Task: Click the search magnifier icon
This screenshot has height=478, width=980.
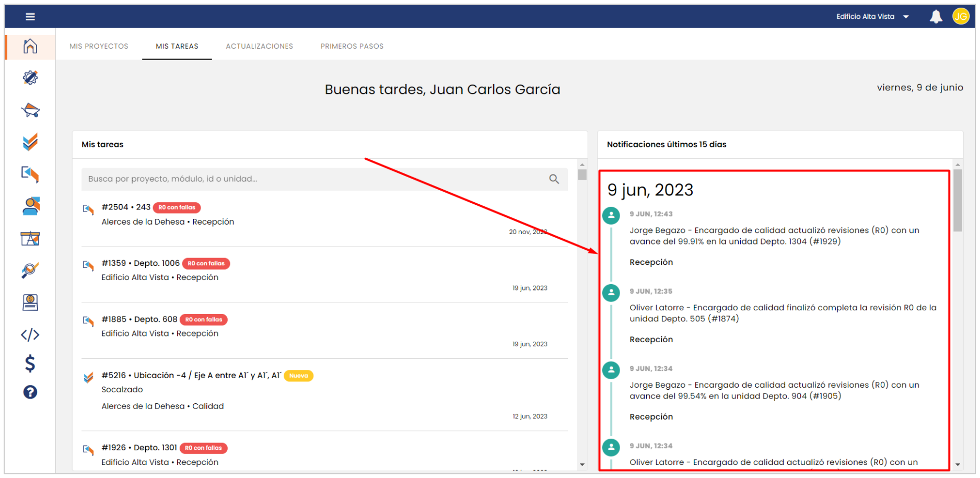Action: (554, 179)
